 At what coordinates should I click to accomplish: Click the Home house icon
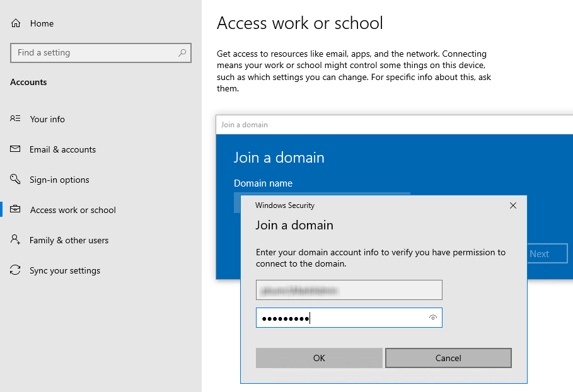click(x=15, y=23)
